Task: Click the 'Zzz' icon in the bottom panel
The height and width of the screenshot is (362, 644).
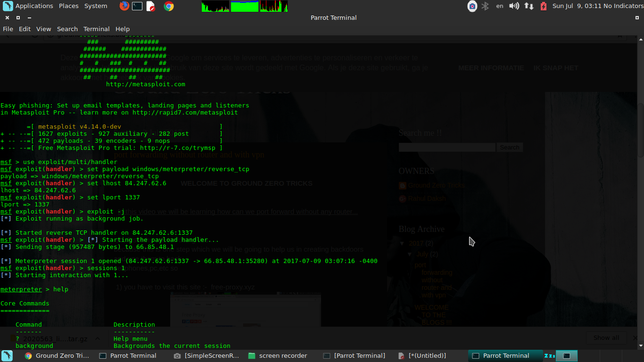Action: pyautogui.click(x=549, y=356)
